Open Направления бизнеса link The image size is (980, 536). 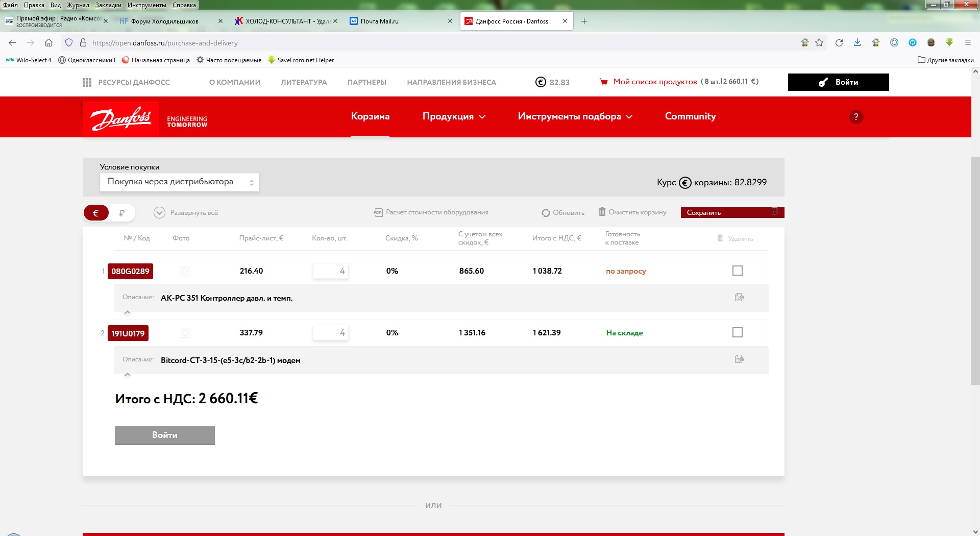click(x=451, y=82)
